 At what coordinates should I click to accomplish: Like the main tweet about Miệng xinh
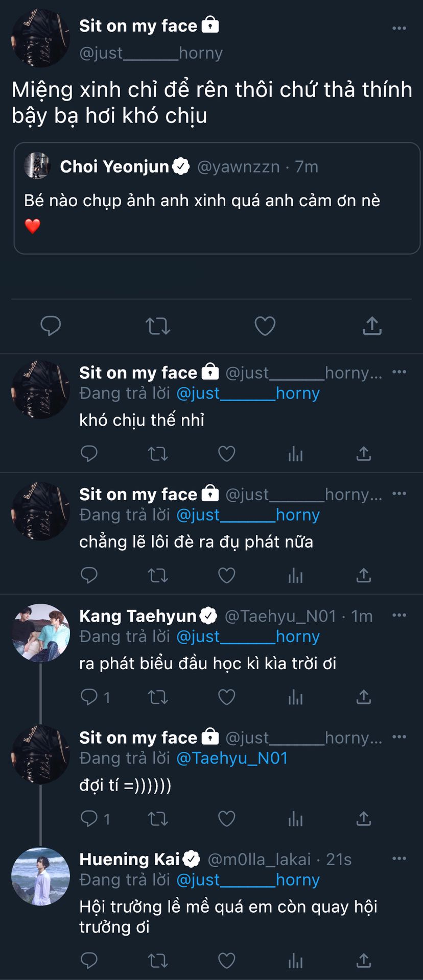[265, 326]
